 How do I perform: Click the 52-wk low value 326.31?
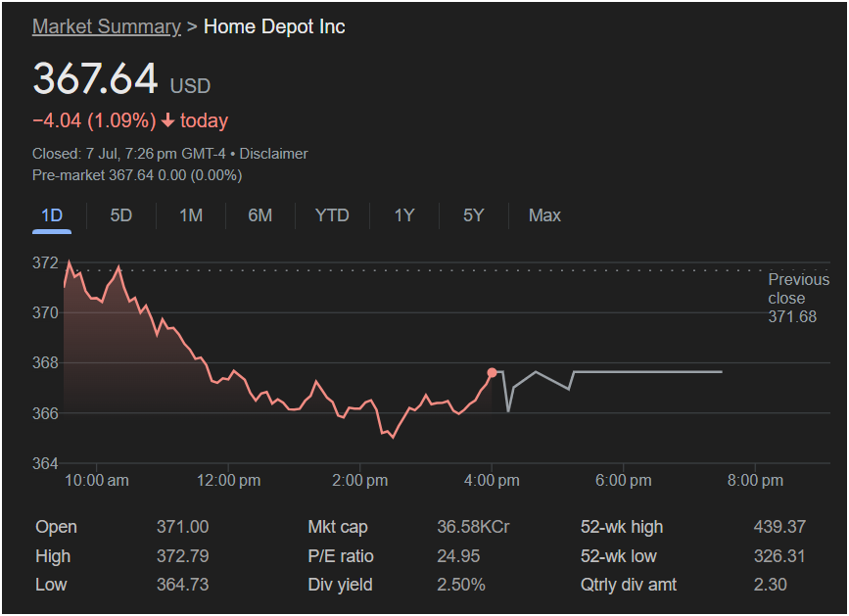779,556
